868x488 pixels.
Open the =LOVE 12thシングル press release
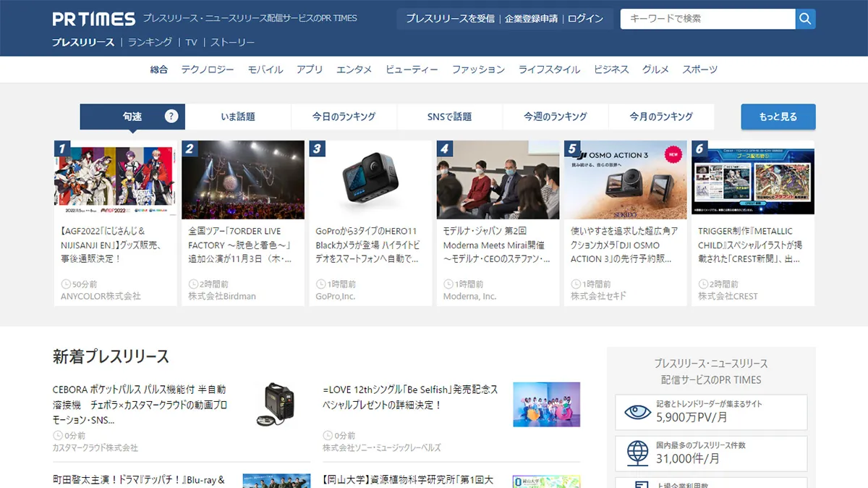(410, 397)
